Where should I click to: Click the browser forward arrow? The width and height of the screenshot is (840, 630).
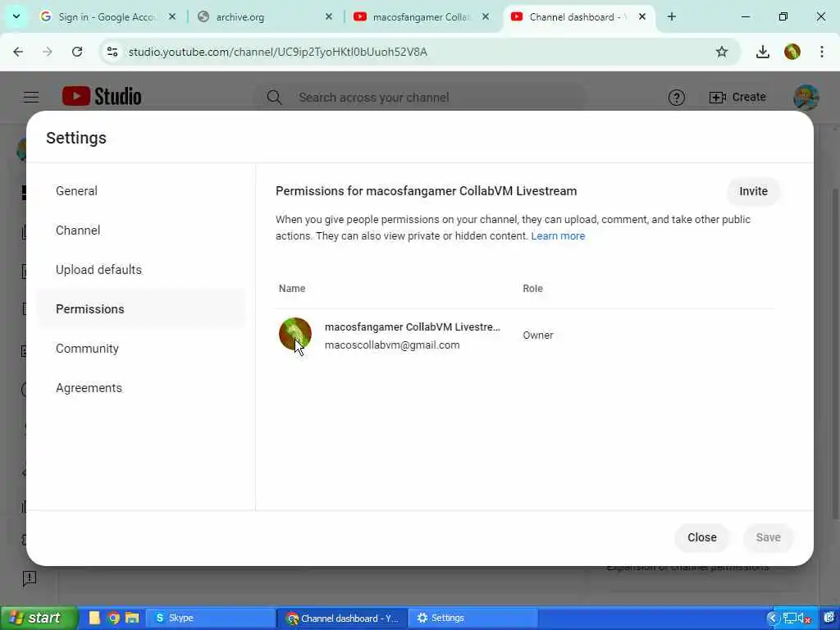pos(48,52)
